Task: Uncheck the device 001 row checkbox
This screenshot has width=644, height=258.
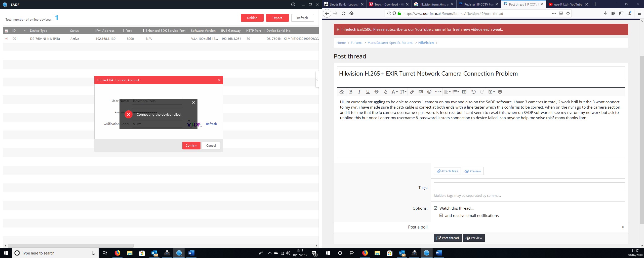Action: click(x=6, y=39)
